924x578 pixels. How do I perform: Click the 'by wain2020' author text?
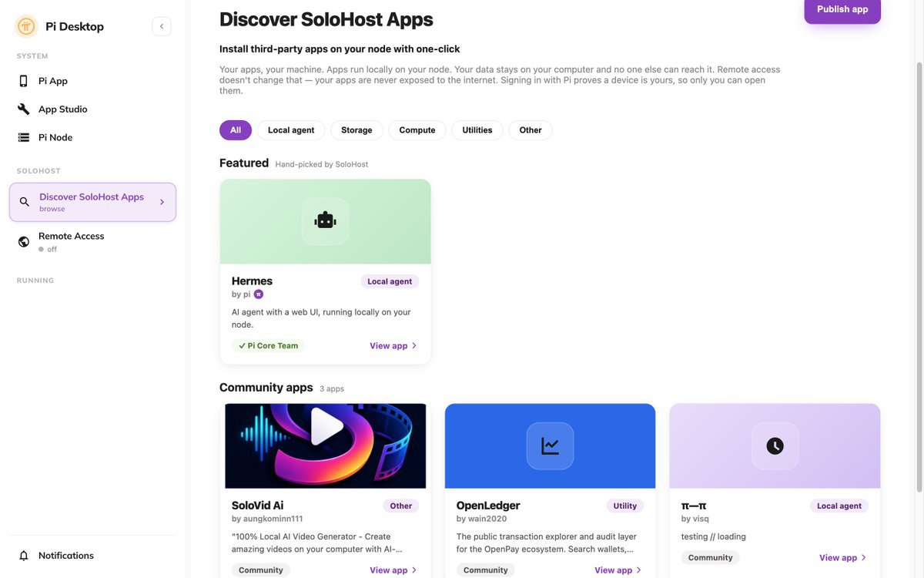pos(481,519)
